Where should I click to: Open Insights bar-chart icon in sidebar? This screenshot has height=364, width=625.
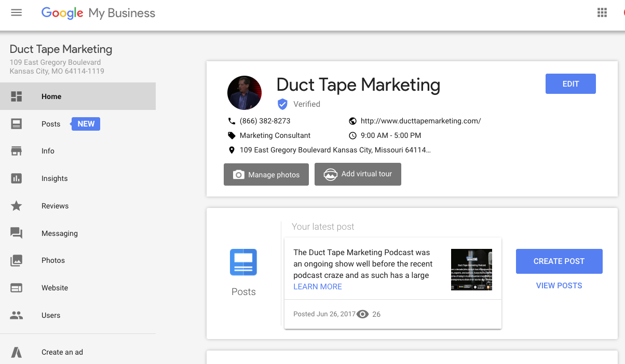click(x=16, y=178)
